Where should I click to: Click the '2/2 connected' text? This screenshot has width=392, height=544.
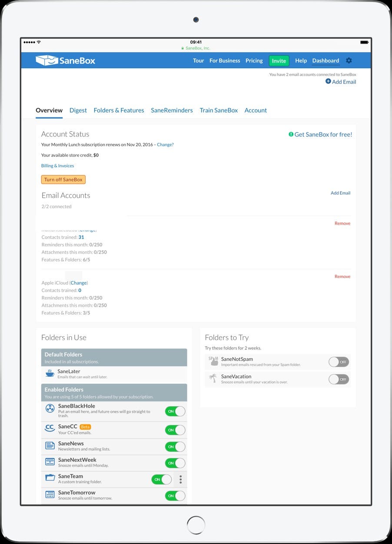(56, 206)
